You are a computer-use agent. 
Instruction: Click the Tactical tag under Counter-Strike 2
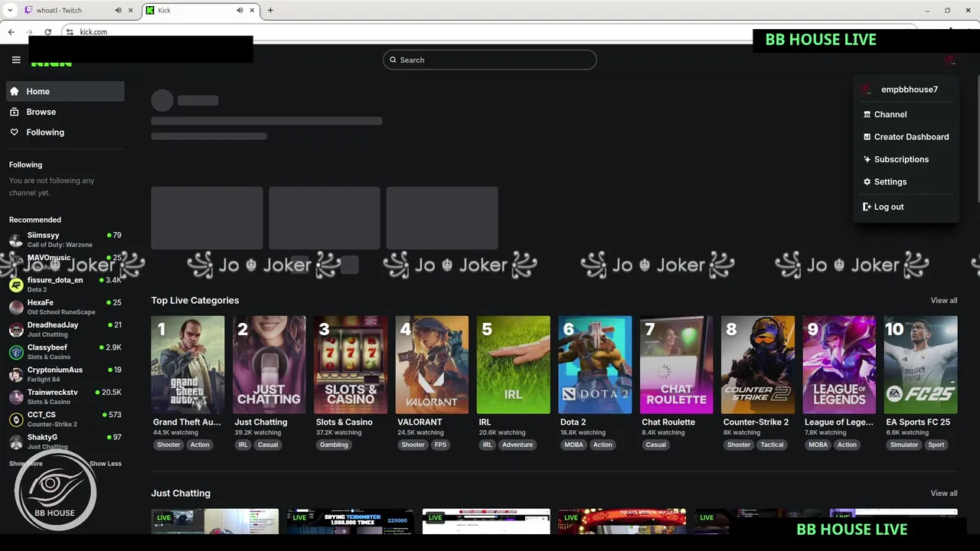point(772,445)
